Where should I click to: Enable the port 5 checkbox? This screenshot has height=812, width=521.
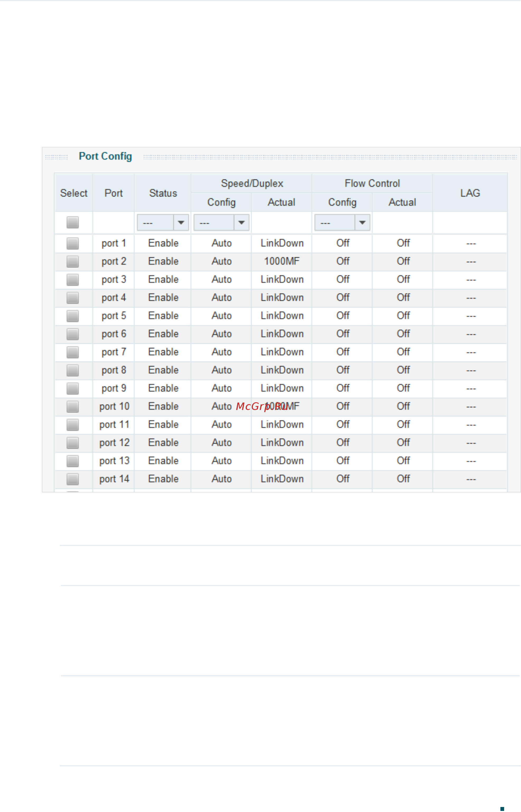[73, 316]
